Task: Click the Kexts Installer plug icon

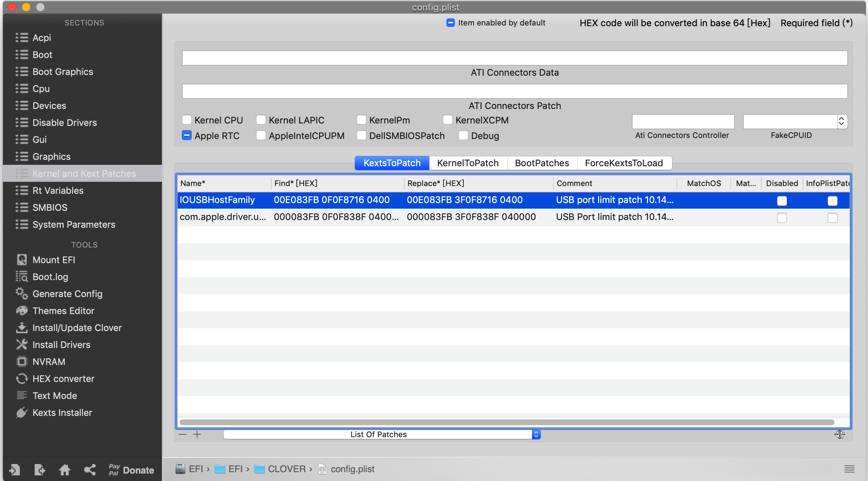Action: click(22, 413)
